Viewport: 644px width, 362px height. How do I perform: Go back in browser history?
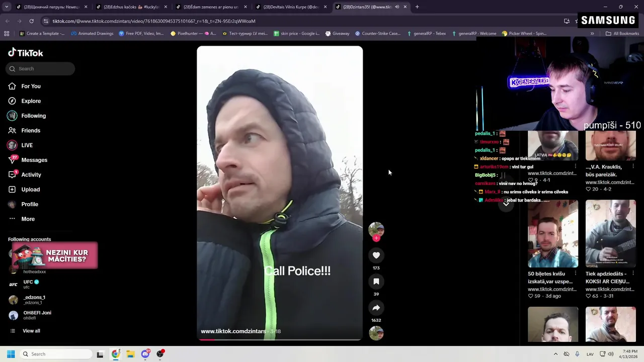pyautogui.click(x=7, y=21)
